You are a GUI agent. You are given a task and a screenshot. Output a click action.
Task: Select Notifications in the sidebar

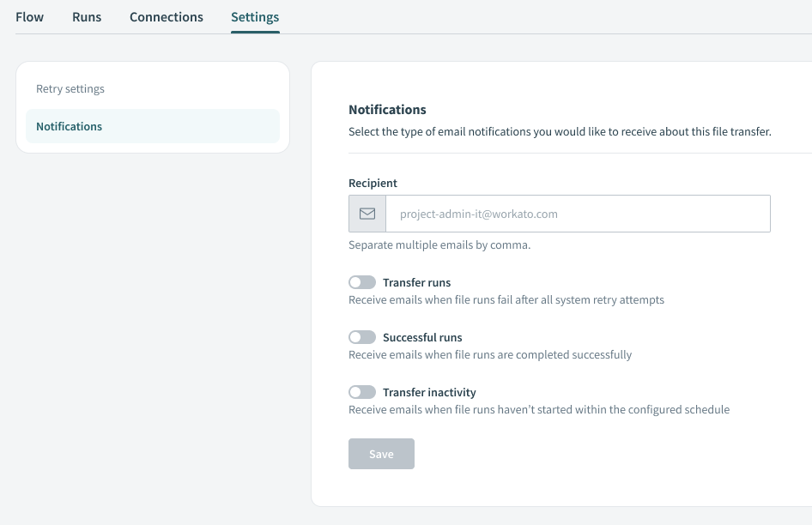pyautogui.click(x=69, y=126)
